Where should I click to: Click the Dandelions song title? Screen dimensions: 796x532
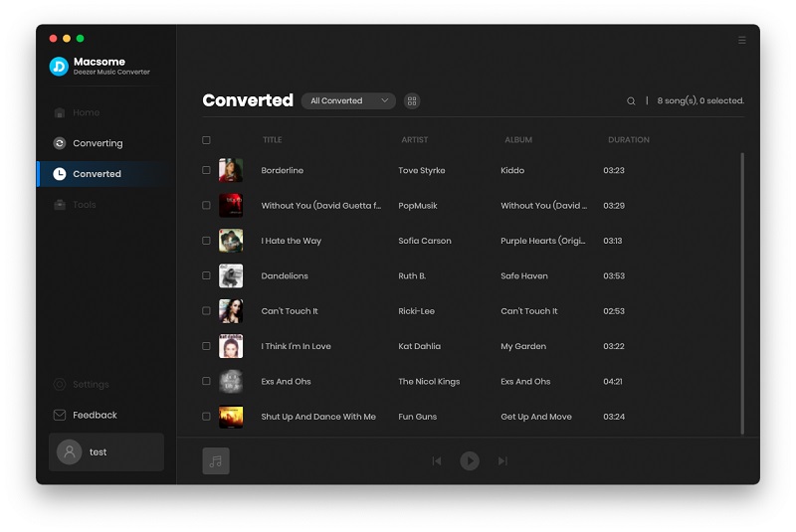[285, 275]
